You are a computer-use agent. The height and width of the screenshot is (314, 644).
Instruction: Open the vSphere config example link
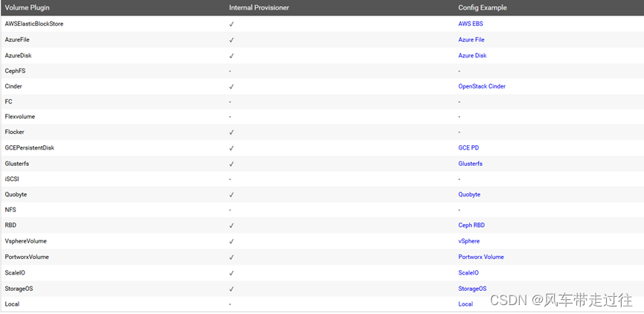coord(469,241)
